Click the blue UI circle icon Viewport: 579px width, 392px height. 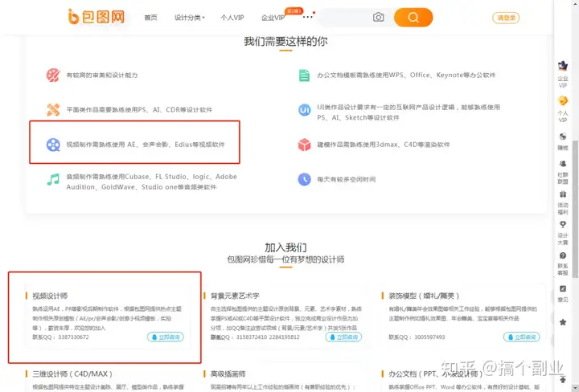pos(304,110)
